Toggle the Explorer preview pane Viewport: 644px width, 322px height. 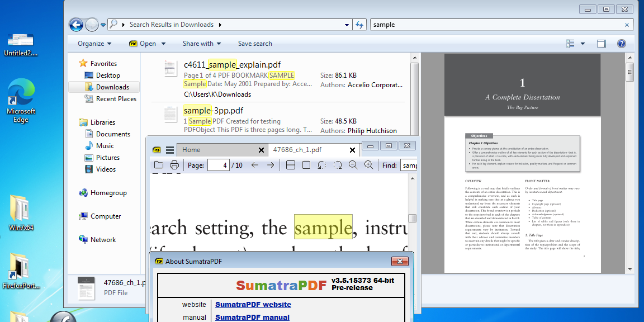pos(601,44)
